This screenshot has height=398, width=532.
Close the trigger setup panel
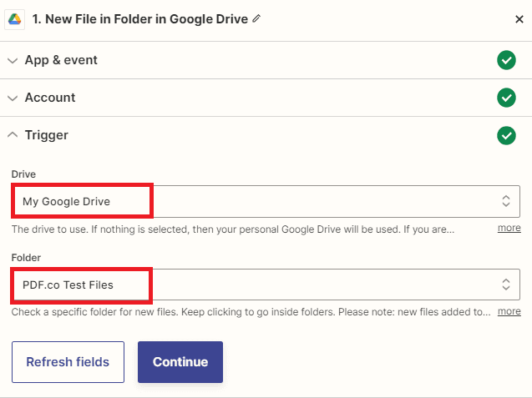point(519,19)
